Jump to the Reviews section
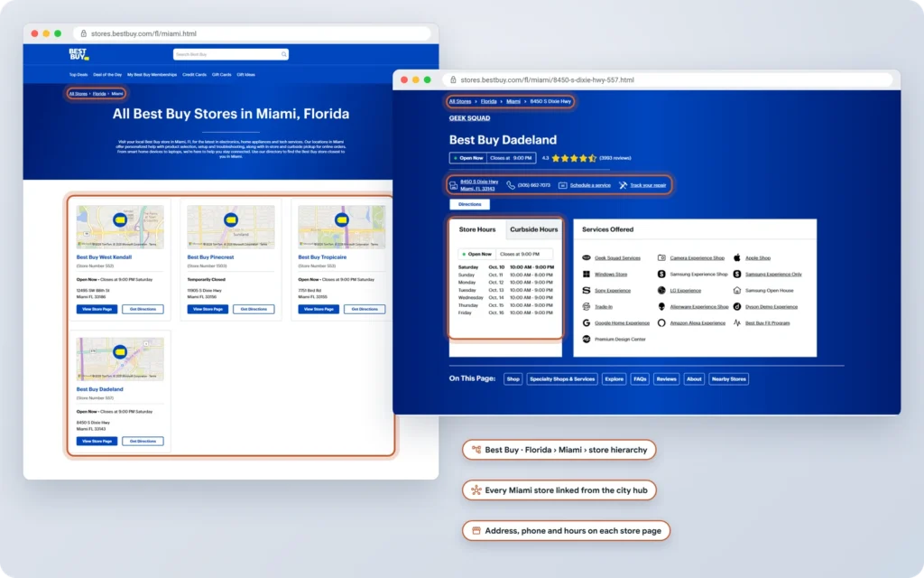The width and height of the screenshot is (924, 578). click(666, 379)
